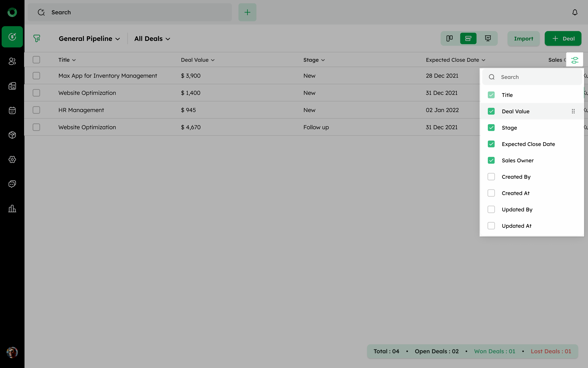Open the Settings gear icon in sidebar
The width and height of the screenshot is (588, 368).
click(x=12, y=159)
